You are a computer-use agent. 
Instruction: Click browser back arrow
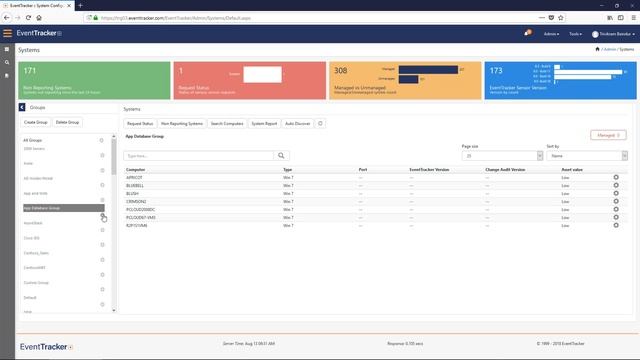pyautogui.click(x=7, y=18)
